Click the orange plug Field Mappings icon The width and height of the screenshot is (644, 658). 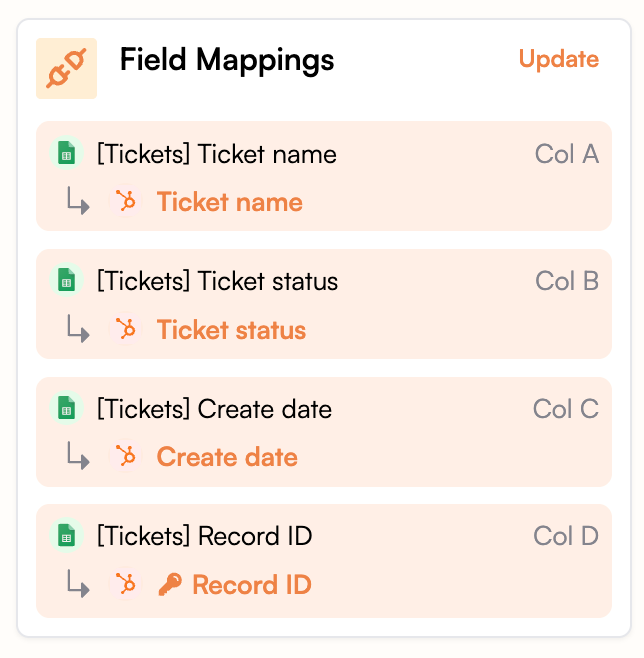point(66,68)
